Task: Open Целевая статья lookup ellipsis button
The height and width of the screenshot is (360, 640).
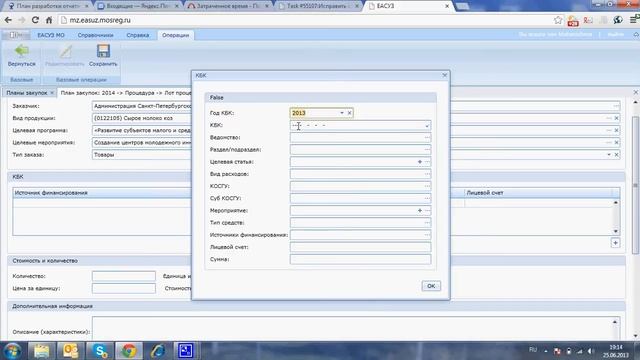Action: 427,162
